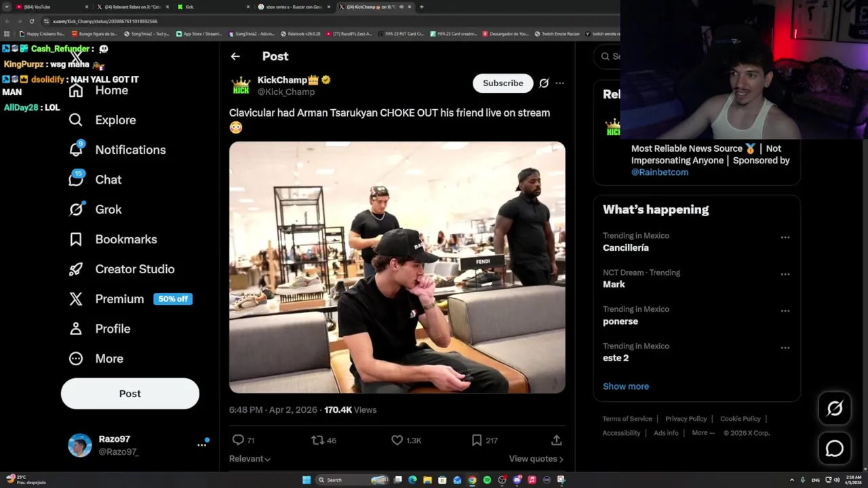Open the More circle menu in sidebar

75,359
